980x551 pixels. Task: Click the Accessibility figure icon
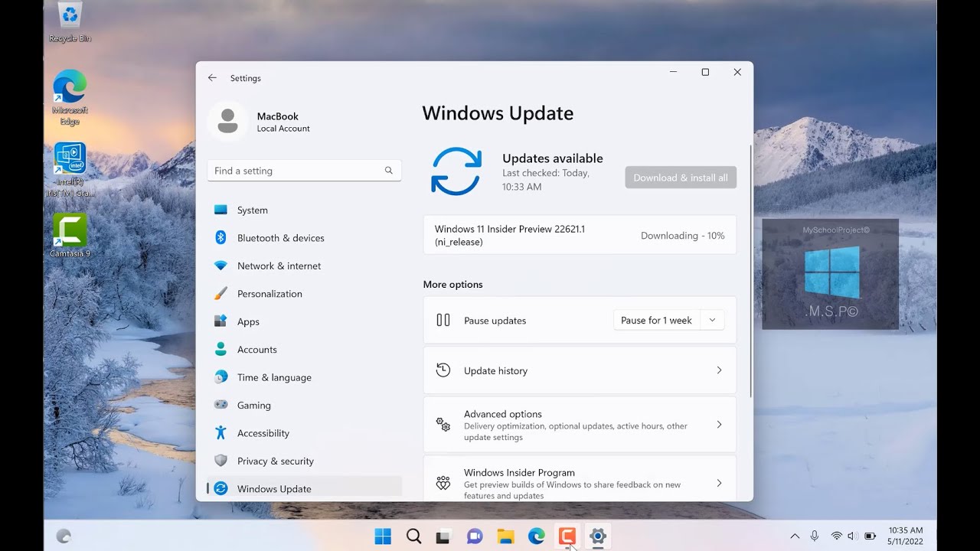220,432
